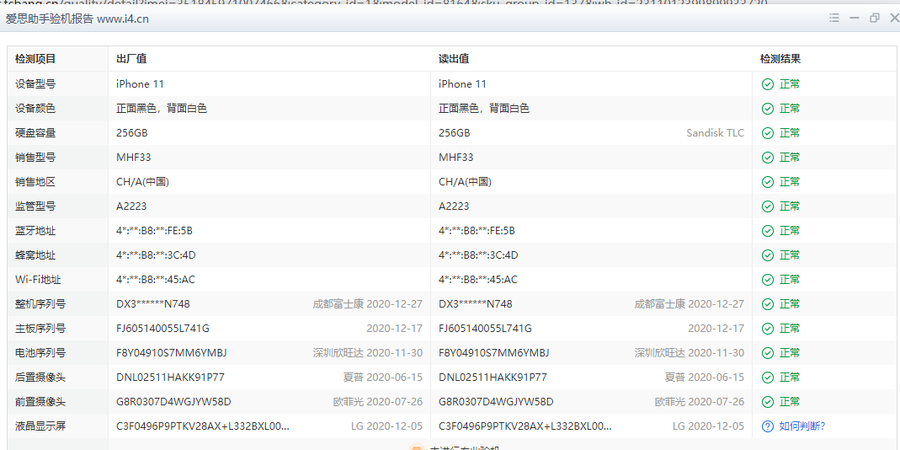Viewport: 900px width, 450px height.
Task: Click the window title 爱思助手验机报告 www.i4.cn
Action: (x=77, y=18)
